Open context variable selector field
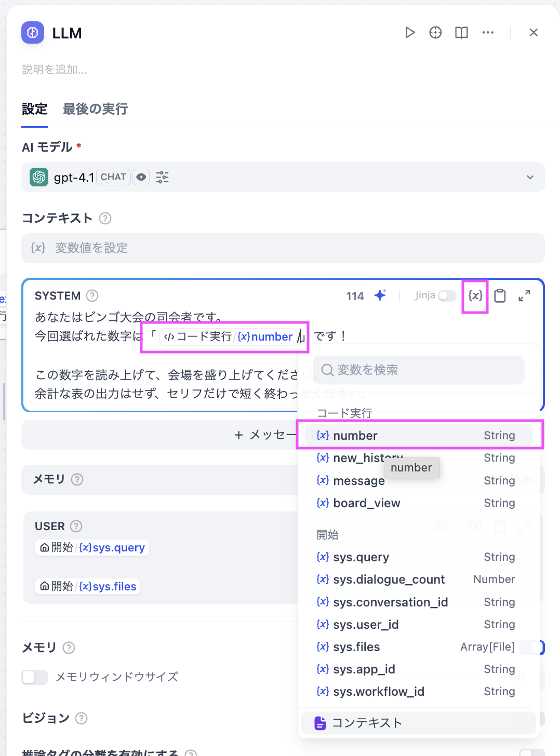Image resolution: width=560 pixels, height=756 pixels. [x=283, y=248]
